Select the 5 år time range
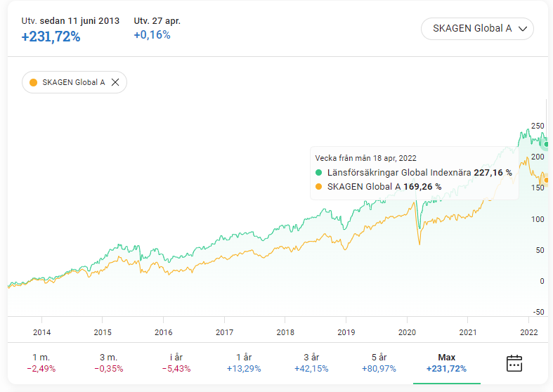This screenshot has height=392, width=553. click(x=379, y=363)
